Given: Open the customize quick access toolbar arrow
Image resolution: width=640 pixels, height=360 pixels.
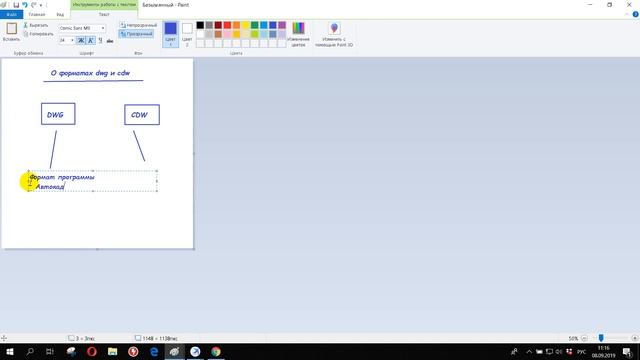Looking at the screenshot, I should tap(41, 5).
